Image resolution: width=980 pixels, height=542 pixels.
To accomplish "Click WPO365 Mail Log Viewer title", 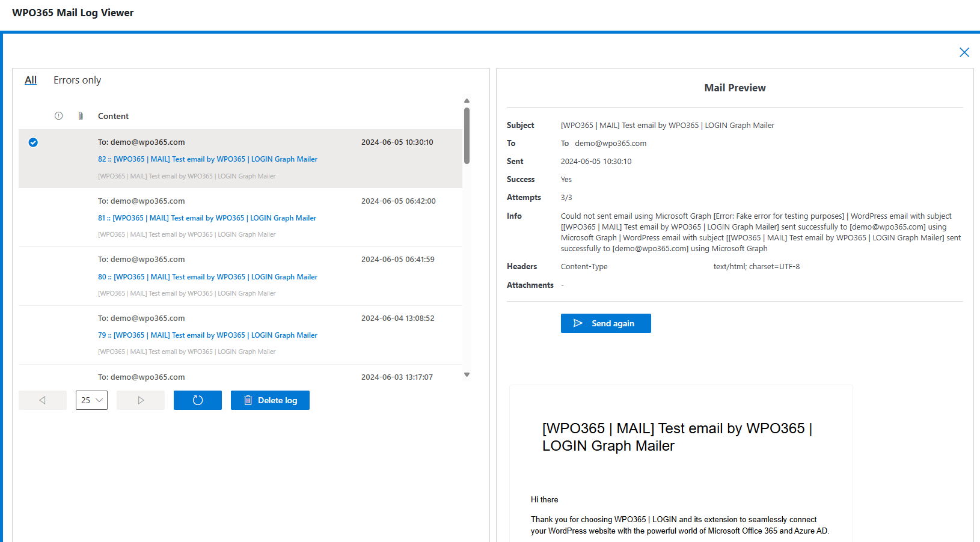I will point(73,13).
